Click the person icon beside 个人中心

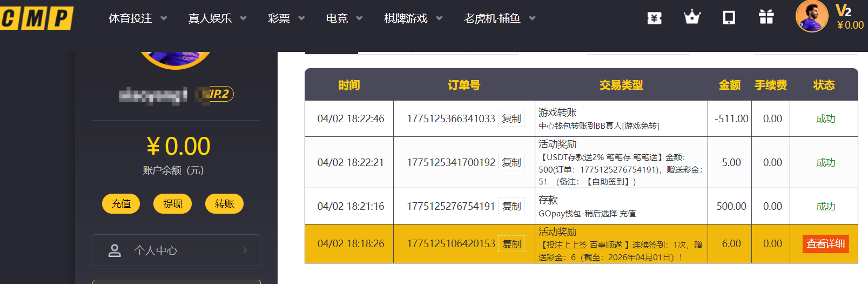[x=115, y=250]
